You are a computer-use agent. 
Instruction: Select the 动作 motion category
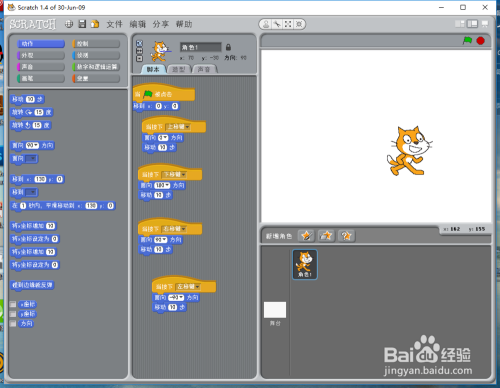pos(41,44)
